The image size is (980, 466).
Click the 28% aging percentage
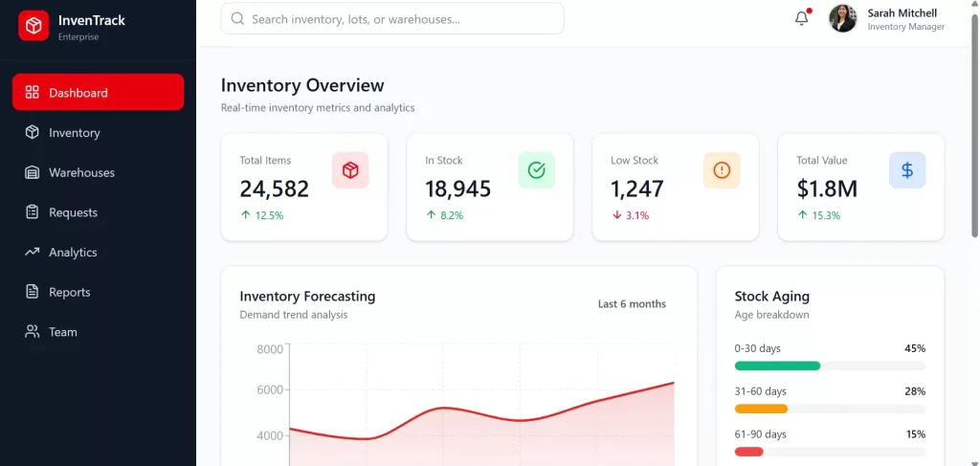[x=915, y=391]
